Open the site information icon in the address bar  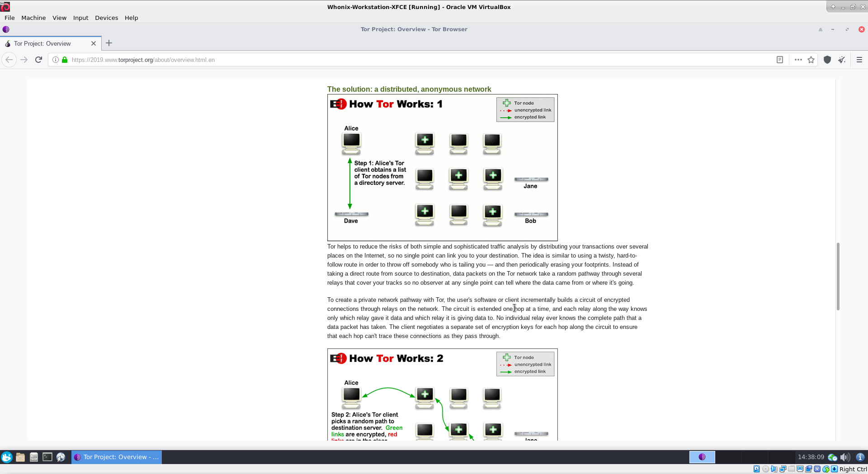(x=56, y=60)
